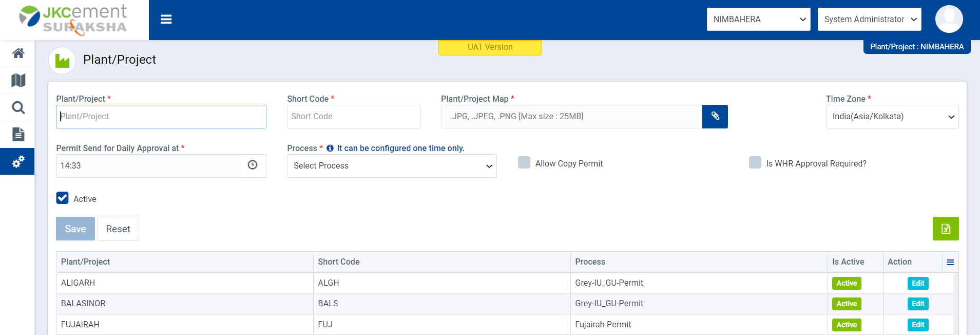Click the Plant/Project factory icon
Image resolution: width=980 pixels, height=335 pixels.
point(62,61)
